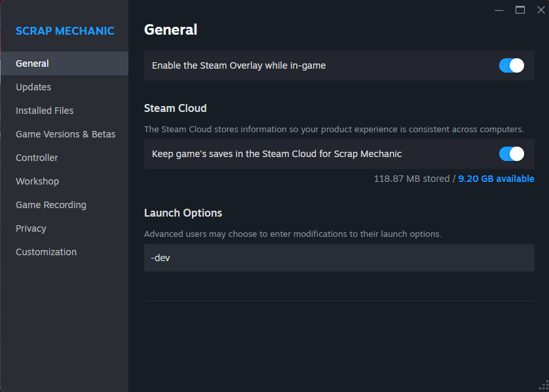Open the Controller settings

coord(64,158)
